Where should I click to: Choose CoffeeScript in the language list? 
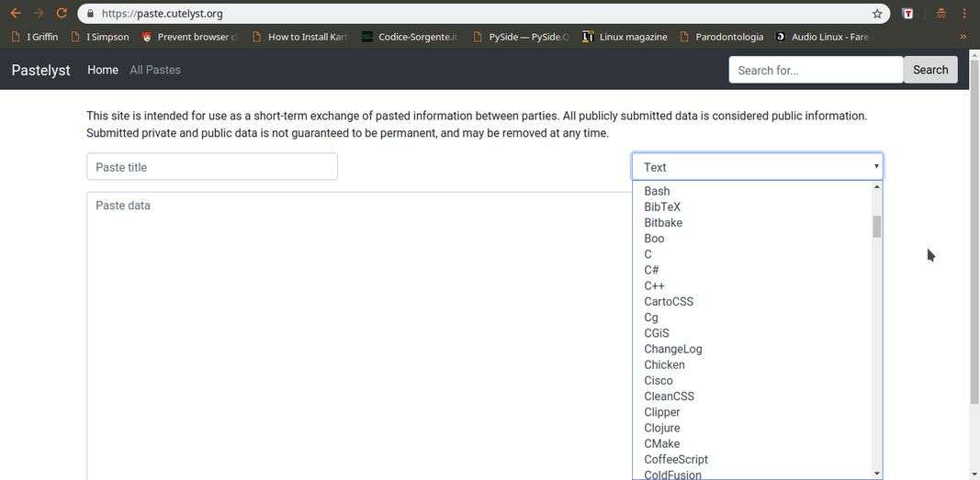click(x=676, y=459)
